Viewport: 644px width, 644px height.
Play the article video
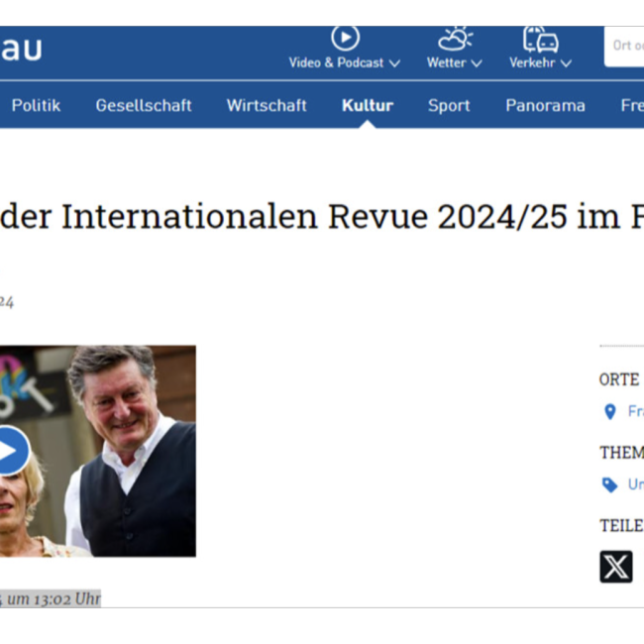click(10, 452)
